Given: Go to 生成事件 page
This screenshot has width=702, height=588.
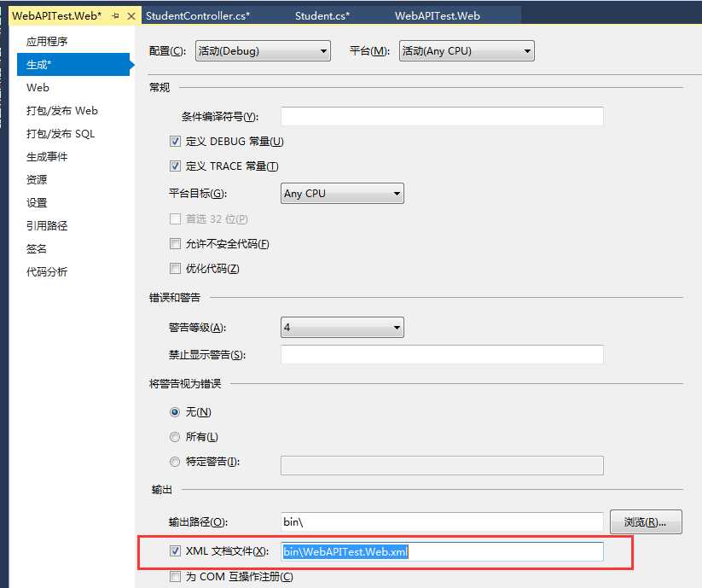Looking at the screenshot, I should coord(47,157).
